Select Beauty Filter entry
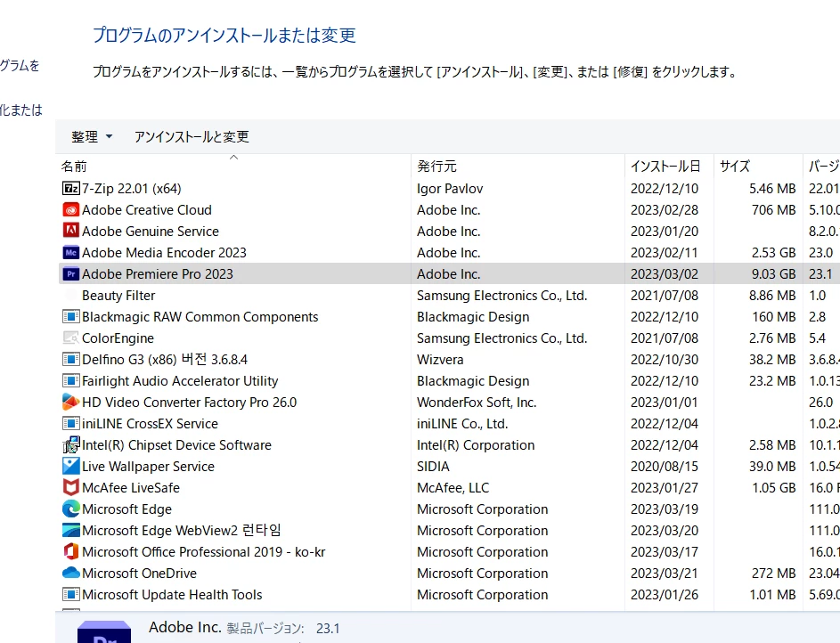The width and height of the screenshot is (840, 643). [x=118, y=296]
